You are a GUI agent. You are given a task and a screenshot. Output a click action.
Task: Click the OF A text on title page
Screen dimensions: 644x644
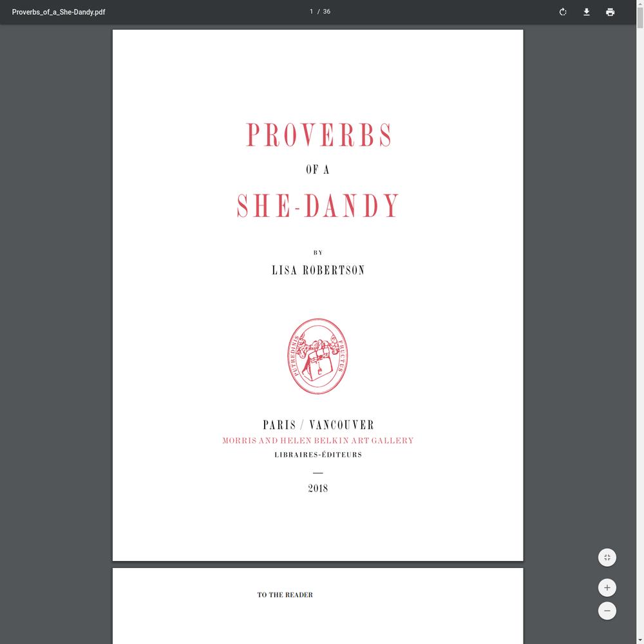pyautogui.click(x=317, y=169)
